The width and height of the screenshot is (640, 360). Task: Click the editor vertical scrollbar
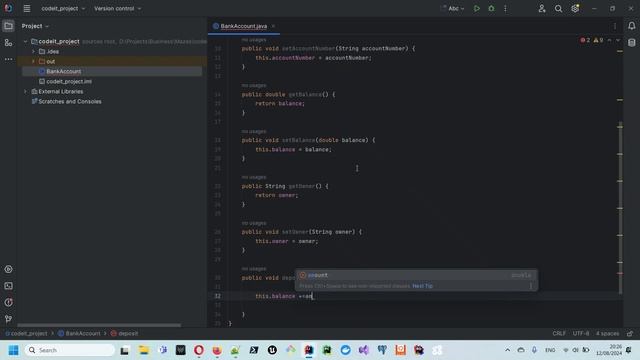(620, 208)
